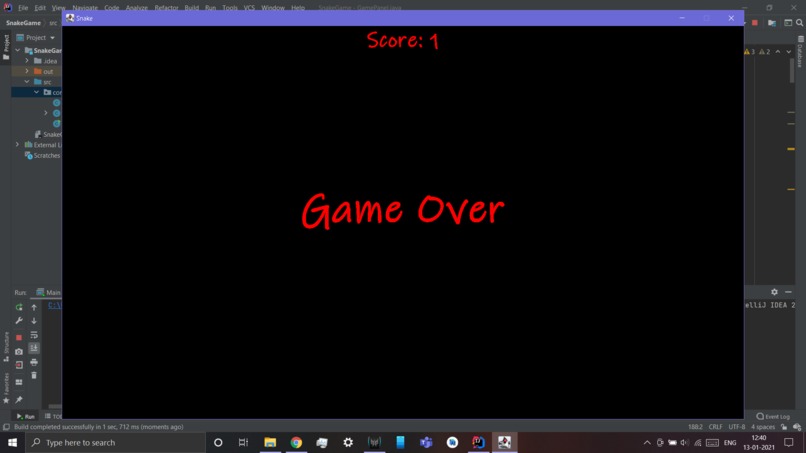Viewport: 806px width, 453px height.
Task: Open IntelliJ IDEA from the taskbar
Action: (478, 442)
